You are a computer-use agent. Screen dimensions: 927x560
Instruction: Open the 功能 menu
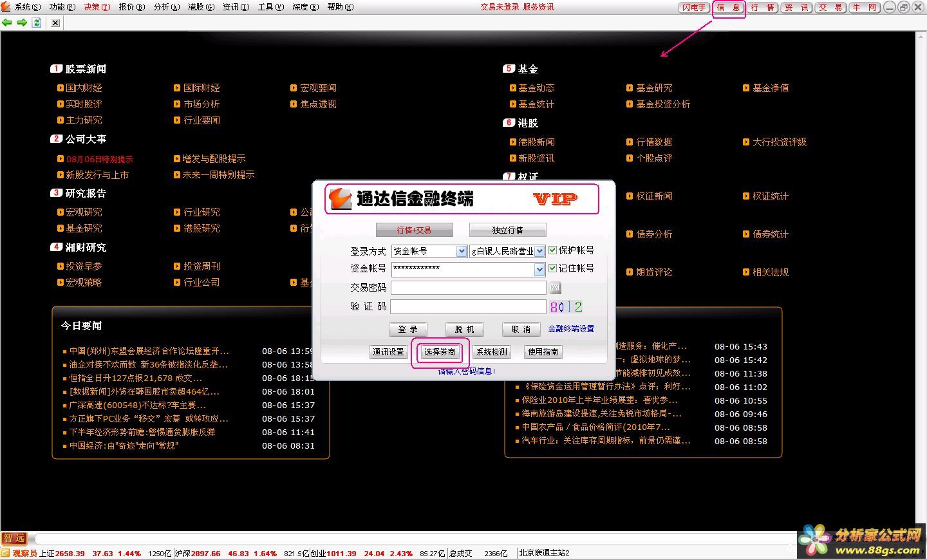[62, 7]
